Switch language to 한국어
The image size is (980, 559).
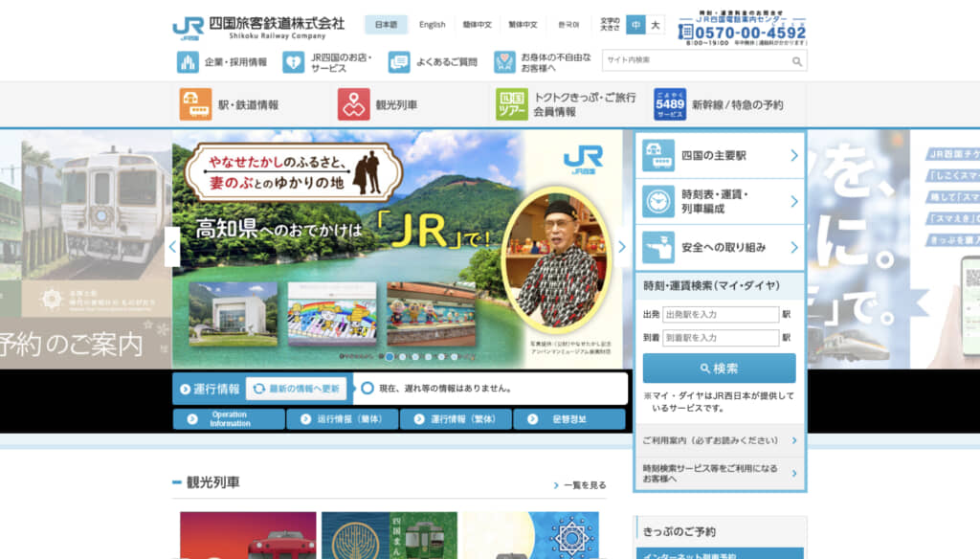(568, 24)
